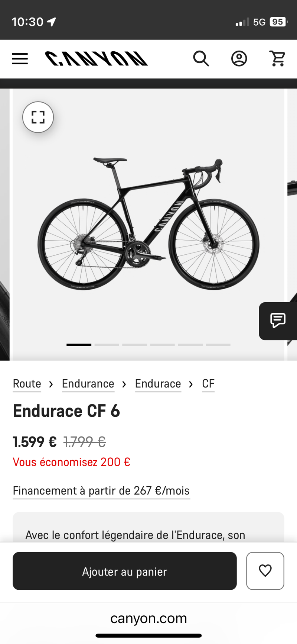297x644 pixels.
Task: Select the third gallery slide indicator
Action: point(134,345)
